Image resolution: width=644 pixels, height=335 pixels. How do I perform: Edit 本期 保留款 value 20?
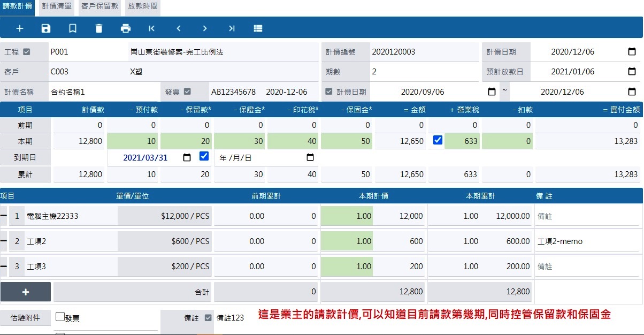[186, 141]
